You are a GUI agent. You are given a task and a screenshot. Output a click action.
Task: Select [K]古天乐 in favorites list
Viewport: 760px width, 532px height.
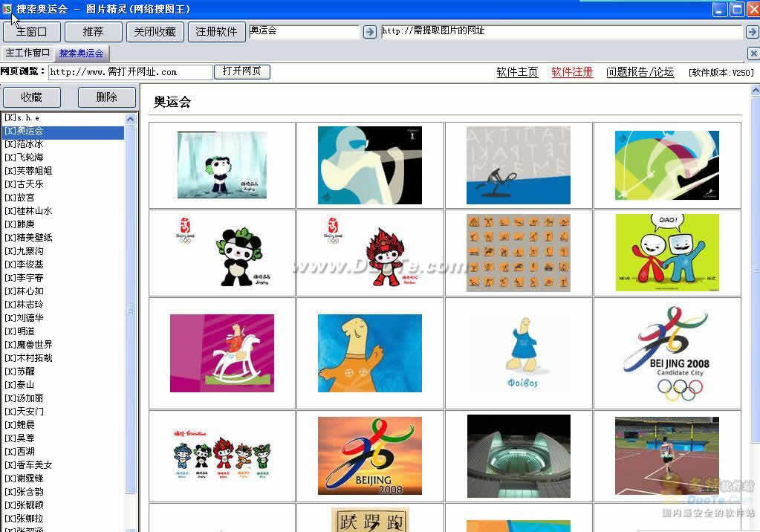(x=64, y=184)
